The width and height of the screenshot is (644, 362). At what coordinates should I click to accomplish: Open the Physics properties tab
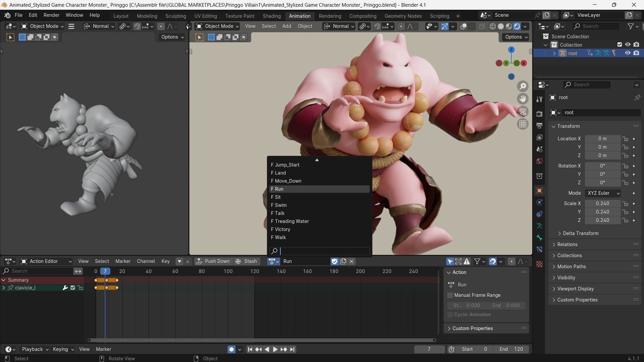click(x=539, y=202)
